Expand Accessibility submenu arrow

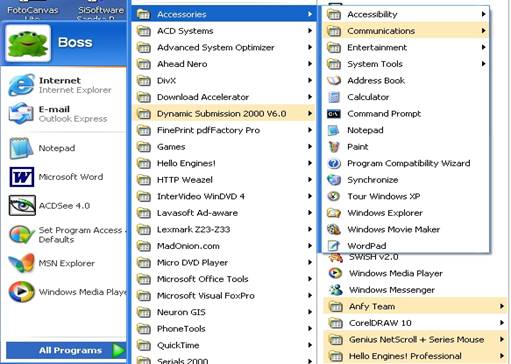(483, 14)
